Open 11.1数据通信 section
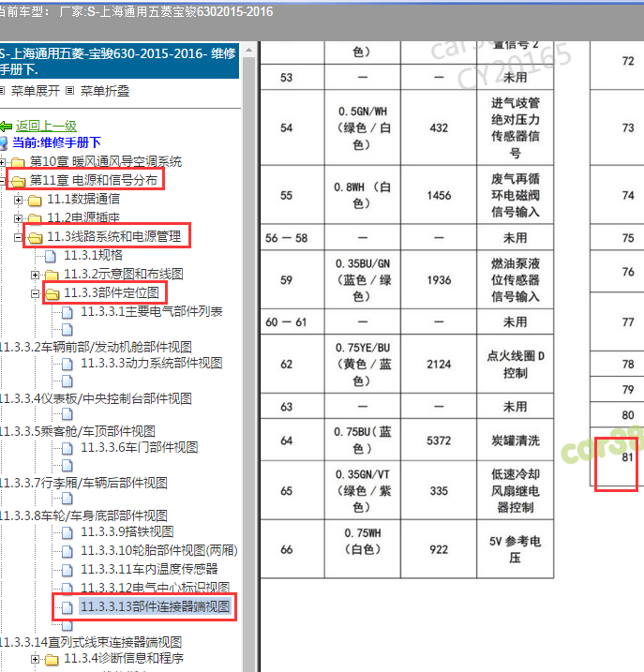 (83, 199)
